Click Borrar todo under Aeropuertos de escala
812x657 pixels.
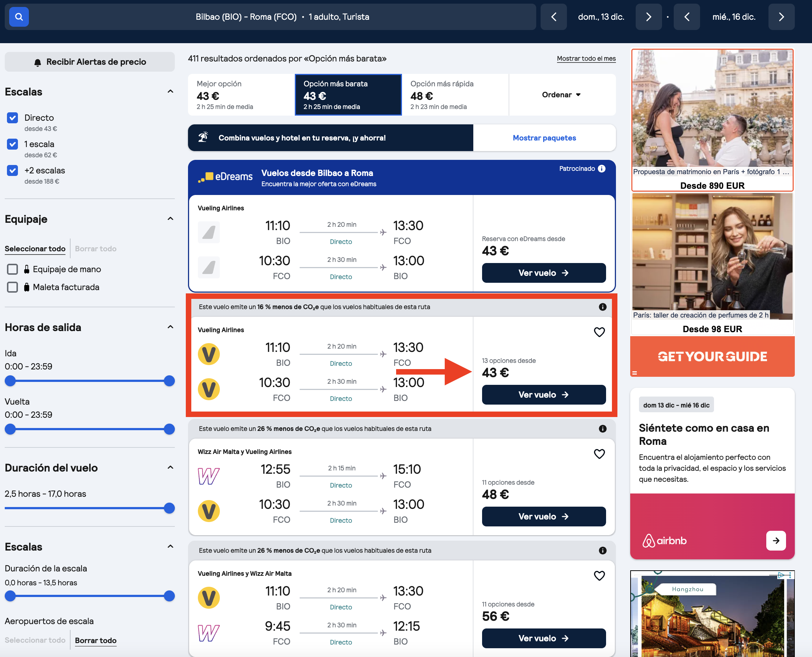click(96, 640)
